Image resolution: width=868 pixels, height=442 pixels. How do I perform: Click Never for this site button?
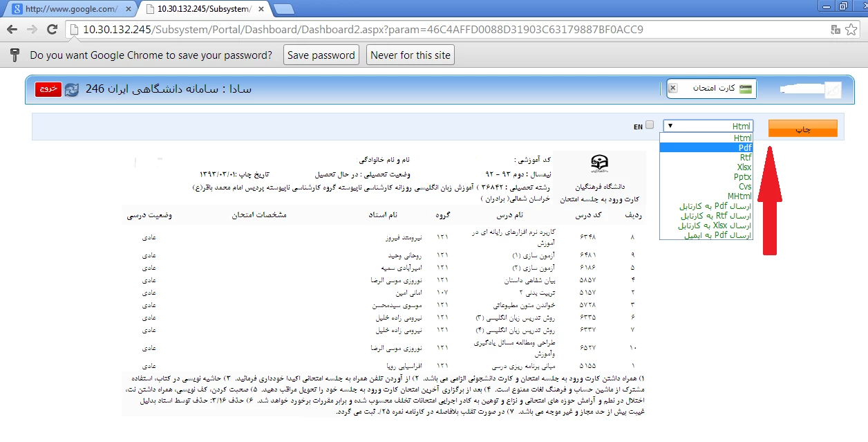410,55
